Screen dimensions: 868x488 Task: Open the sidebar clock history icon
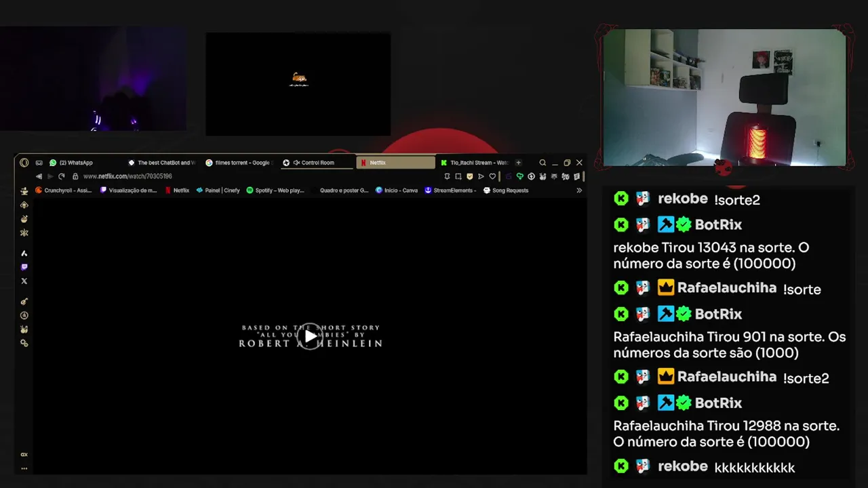pos(24,315)
